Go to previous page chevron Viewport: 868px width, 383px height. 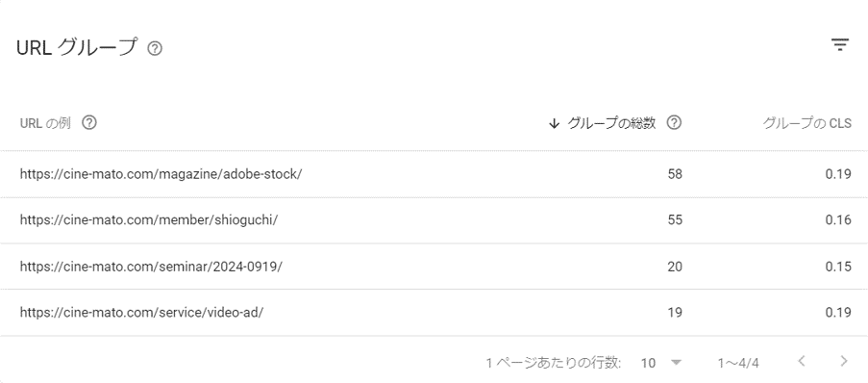[x=801, y=362]
